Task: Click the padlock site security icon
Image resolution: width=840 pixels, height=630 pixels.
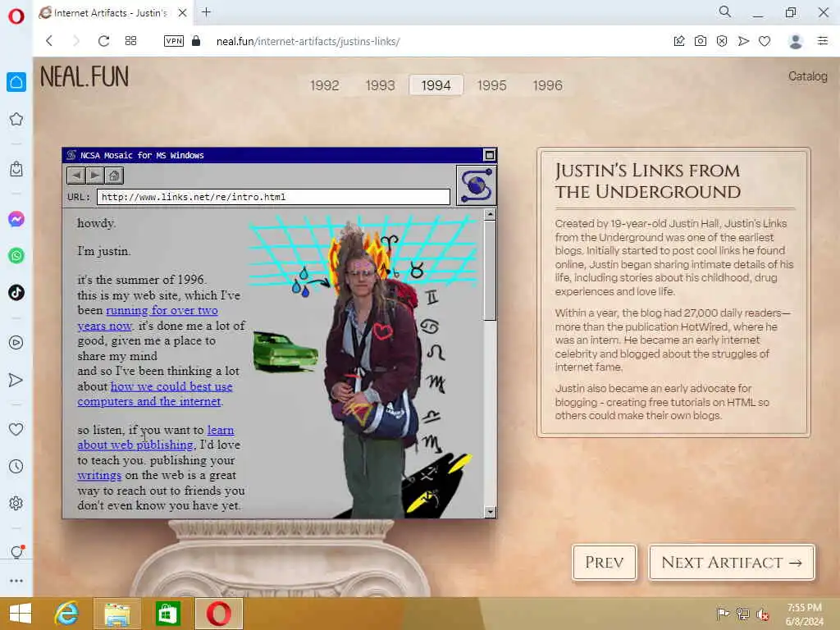Action: pyautogui.click(x=196, y=41)
